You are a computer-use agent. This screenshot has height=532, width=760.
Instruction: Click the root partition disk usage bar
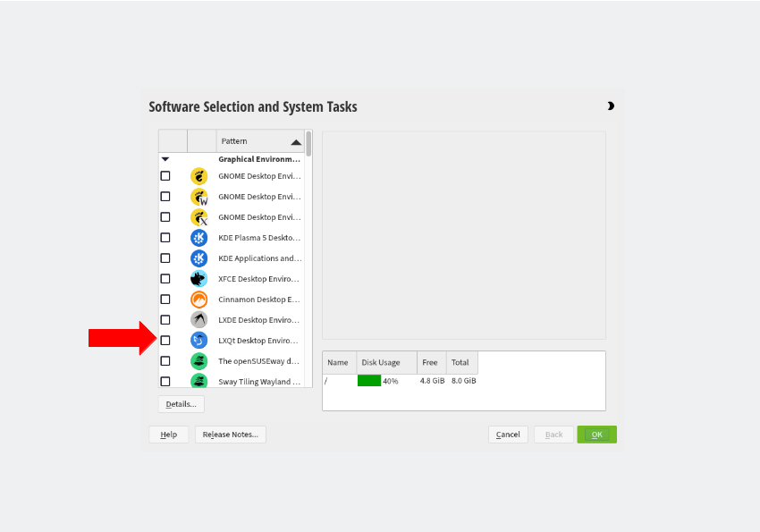369,380
